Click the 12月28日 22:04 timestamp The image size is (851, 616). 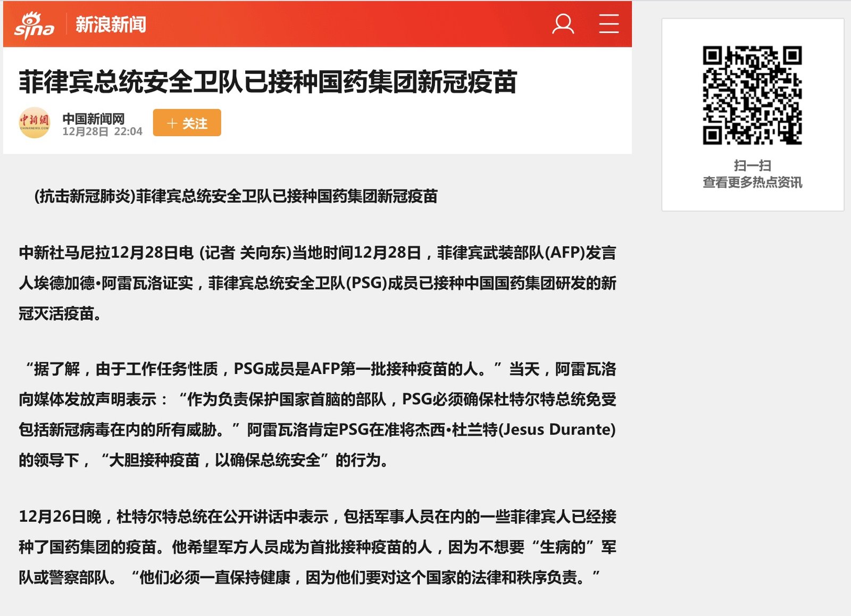(102, 131)
